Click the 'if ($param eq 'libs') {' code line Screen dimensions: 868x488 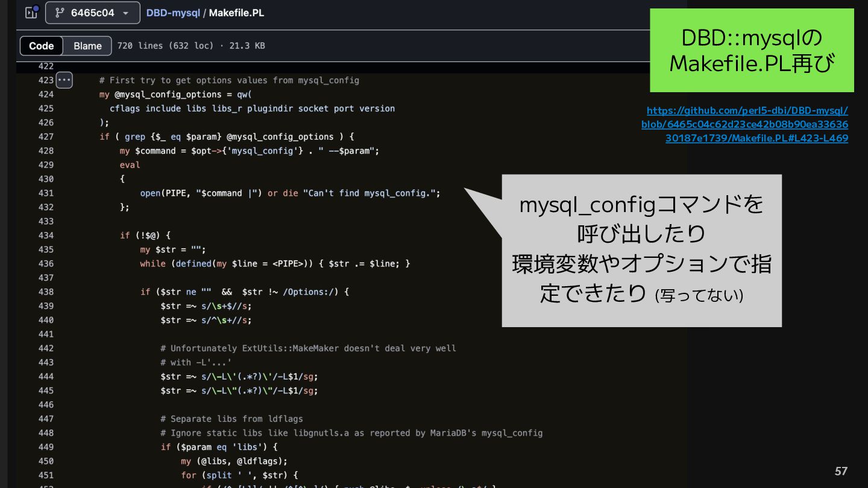[219, 447]
